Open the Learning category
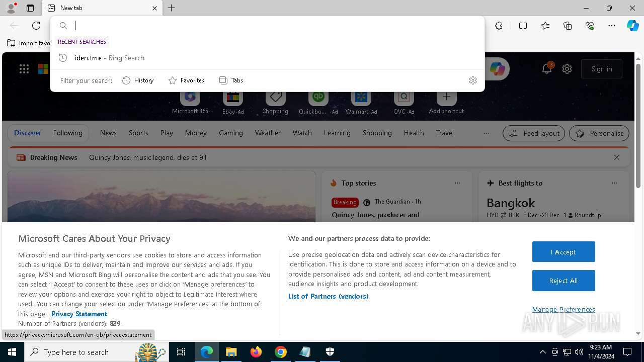 pyautogui.click(x=337, y=133)
